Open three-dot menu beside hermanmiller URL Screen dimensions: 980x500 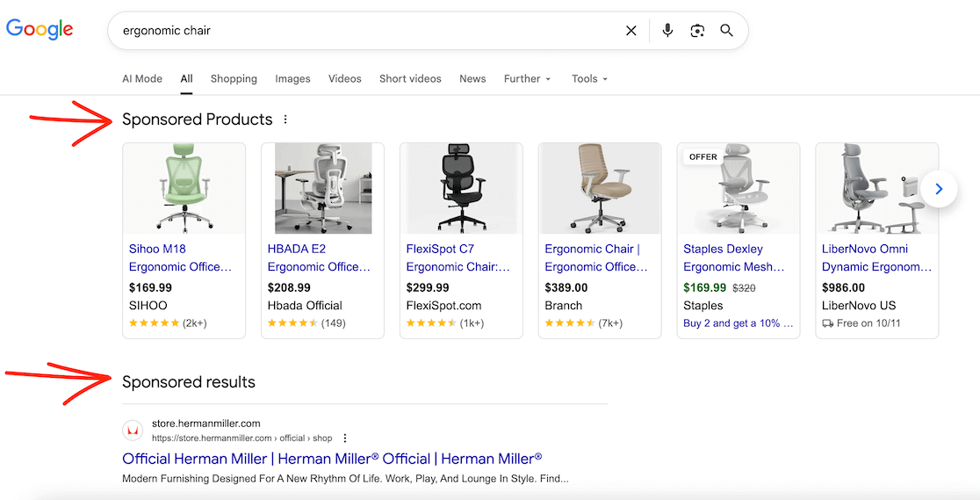[x=345, y=438]
